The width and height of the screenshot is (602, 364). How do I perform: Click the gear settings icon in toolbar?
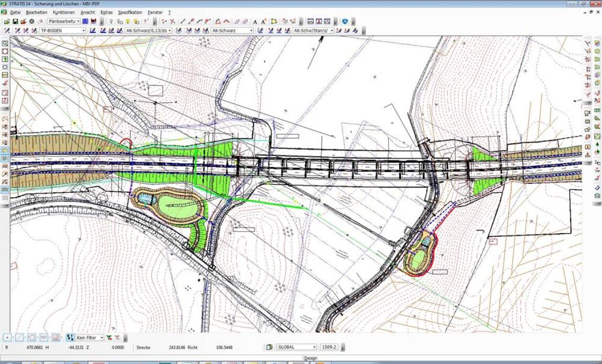pyautogui.click(x=31, y=21)
